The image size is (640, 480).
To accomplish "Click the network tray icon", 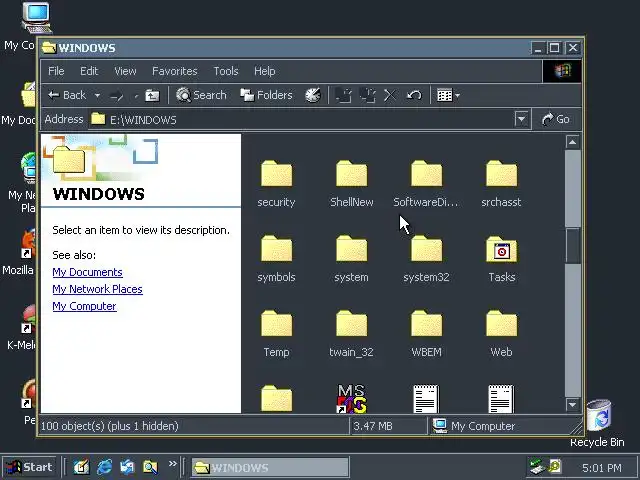I will click(x=536, y=467).
